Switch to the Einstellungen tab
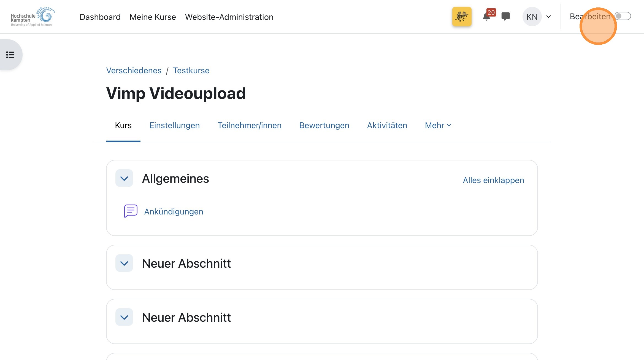 (174, 125)
